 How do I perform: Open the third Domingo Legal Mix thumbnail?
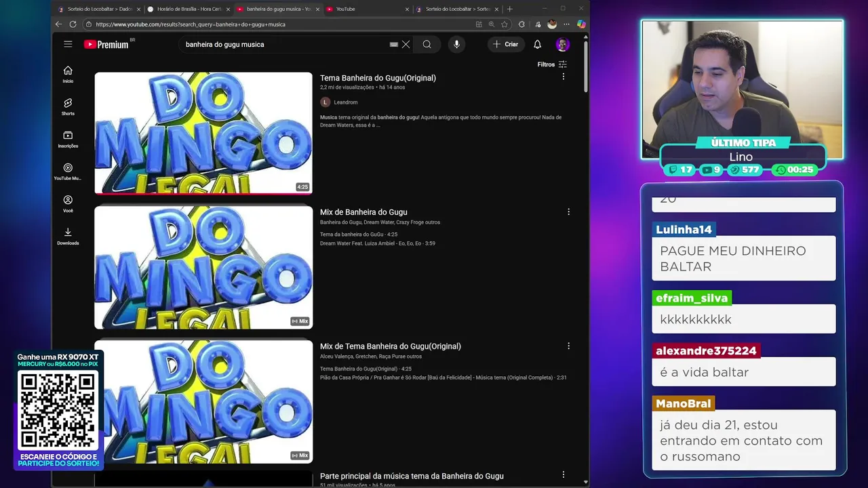point(203,401)
